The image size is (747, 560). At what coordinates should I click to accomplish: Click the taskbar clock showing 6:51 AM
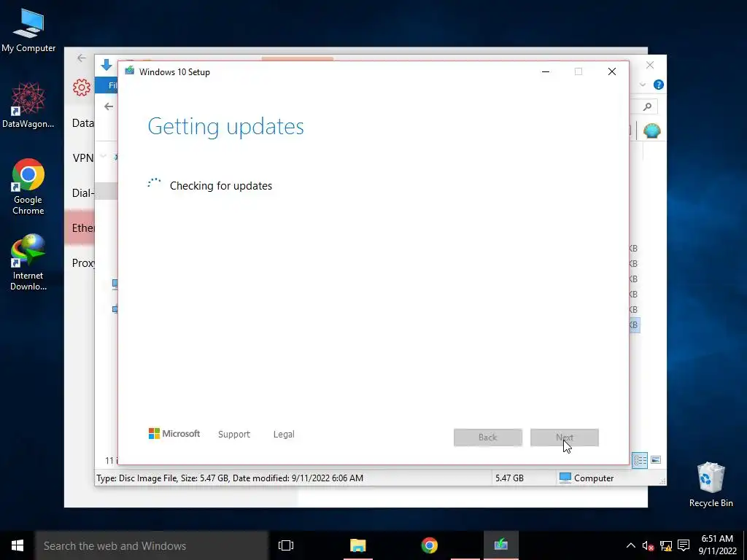(x=718, y=545)
